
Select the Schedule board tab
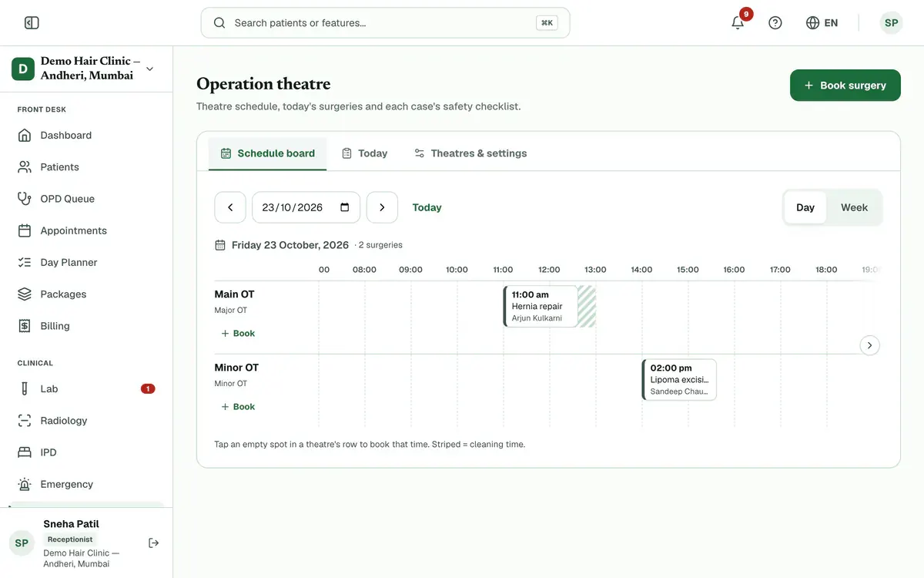coord(267,153)
